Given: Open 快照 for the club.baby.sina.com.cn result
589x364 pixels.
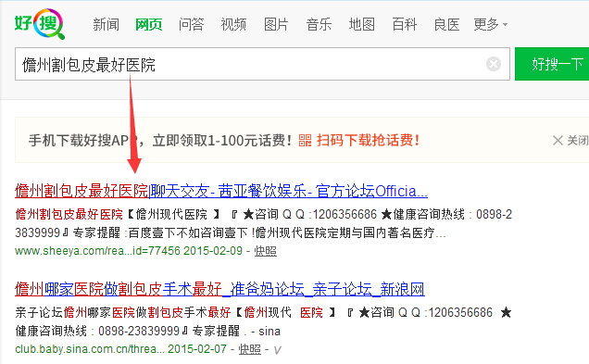Looking at the screenshot, I should (x=249, y=349).
